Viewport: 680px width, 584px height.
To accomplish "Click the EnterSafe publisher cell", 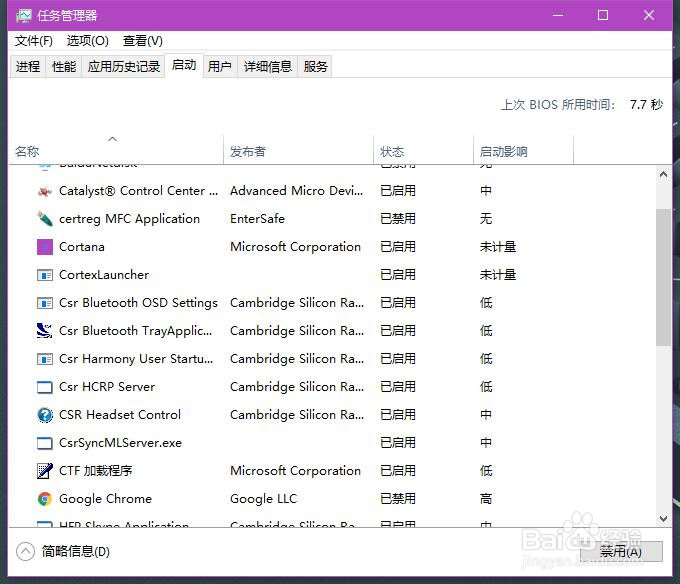I will point(257,219).
